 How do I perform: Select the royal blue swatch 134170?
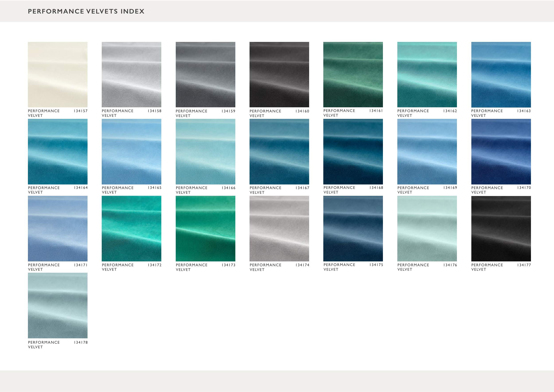(x=501, y=152)
